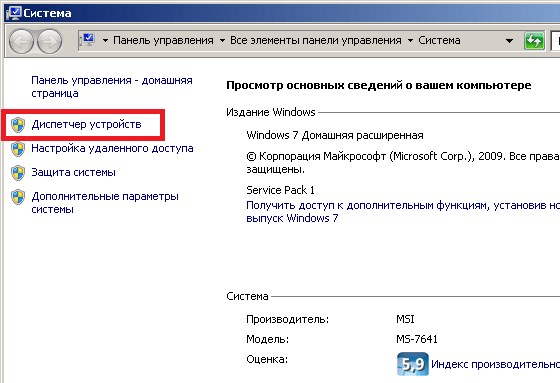
Task: Open Дополнительные параметры системы link
Action: 105,203
